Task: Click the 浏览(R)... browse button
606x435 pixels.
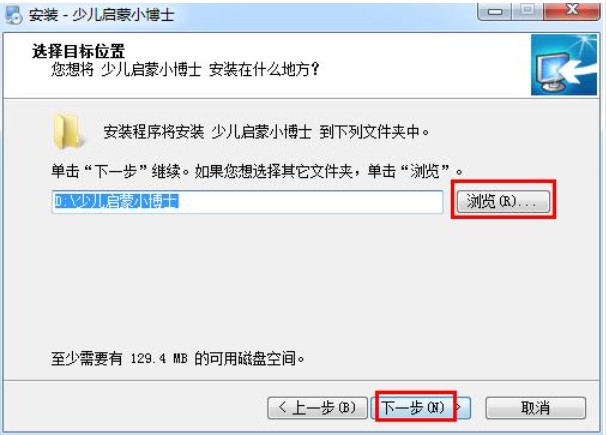Action: click(503, 201)
